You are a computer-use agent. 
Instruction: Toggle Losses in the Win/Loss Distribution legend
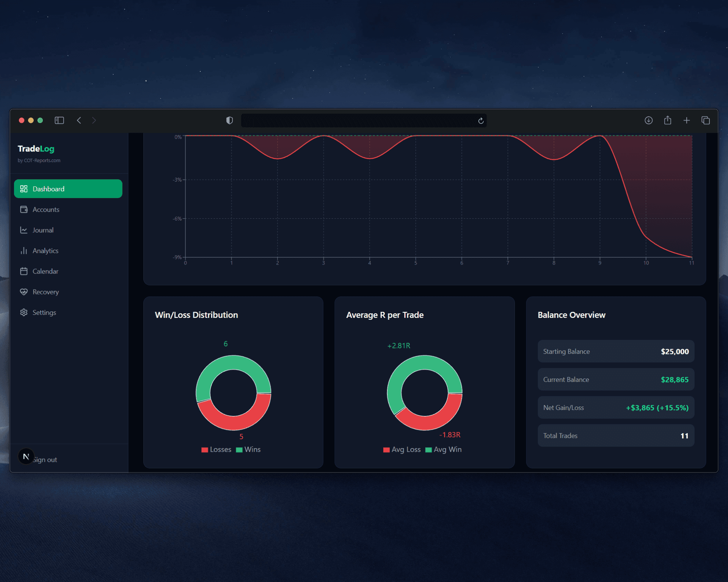click(216, 449)
